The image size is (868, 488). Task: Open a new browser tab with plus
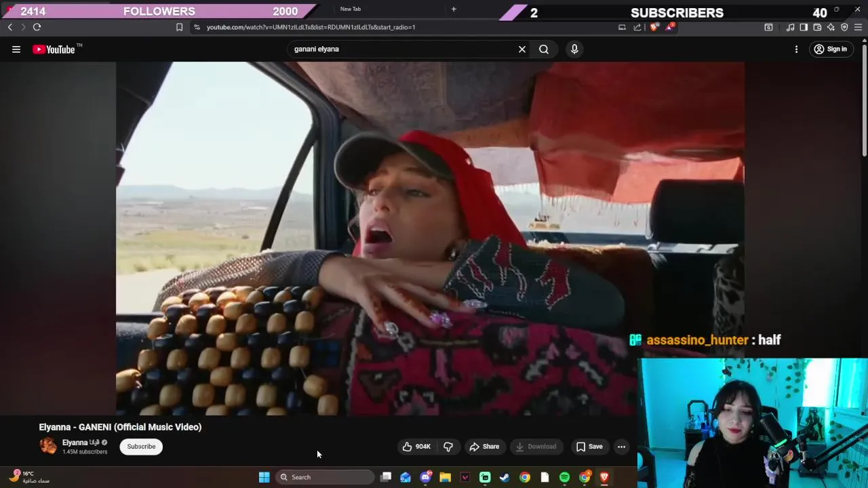[454, 9]
